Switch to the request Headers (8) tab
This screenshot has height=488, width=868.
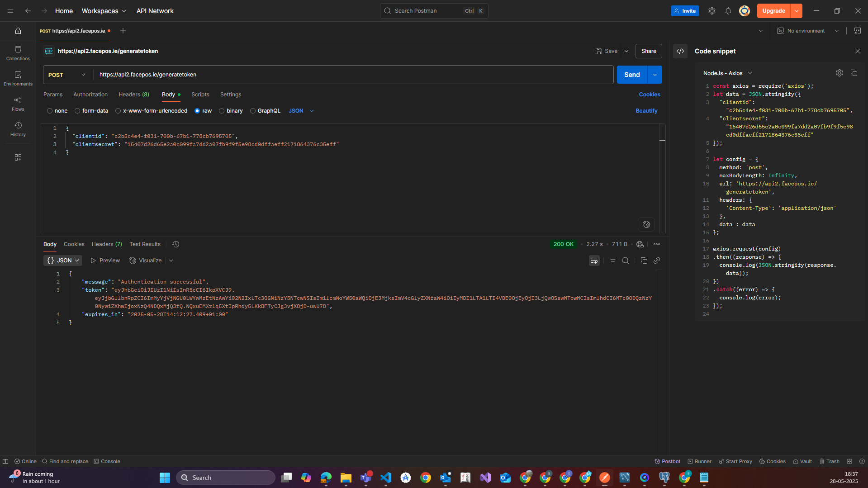pyautogui.click(x=134, y=95)
